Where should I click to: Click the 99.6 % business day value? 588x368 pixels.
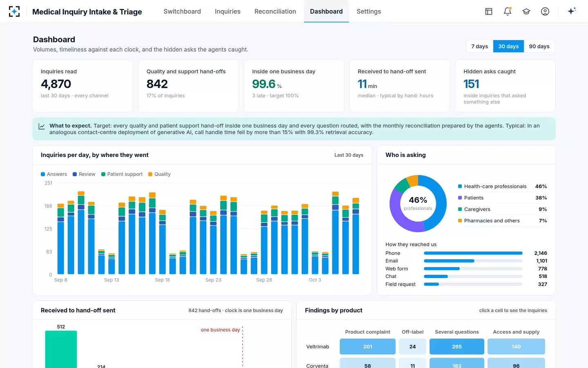(267, 84)
